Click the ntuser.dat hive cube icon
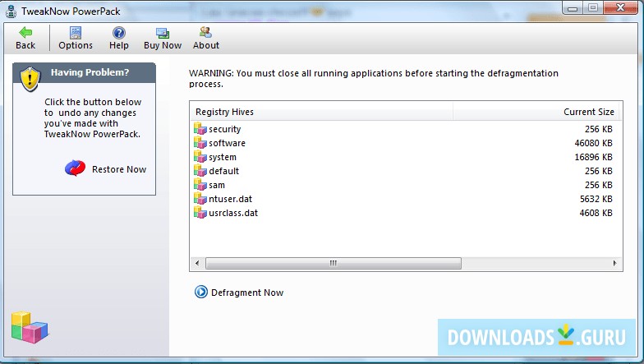 click(x=200, y=199)
